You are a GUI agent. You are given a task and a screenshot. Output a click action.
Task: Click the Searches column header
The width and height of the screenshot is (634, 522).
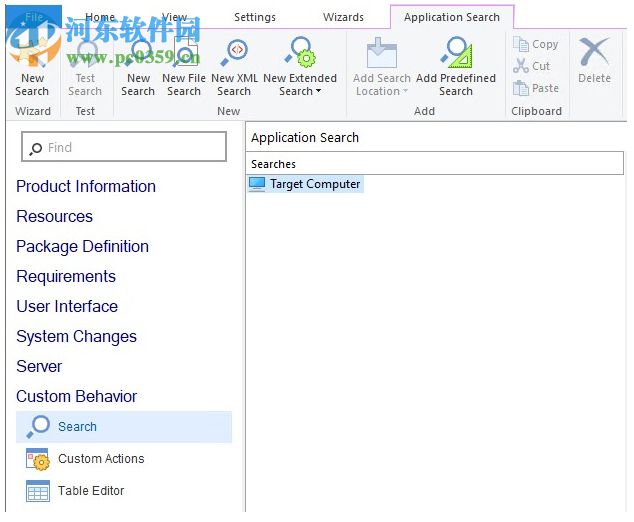point(435,163)
